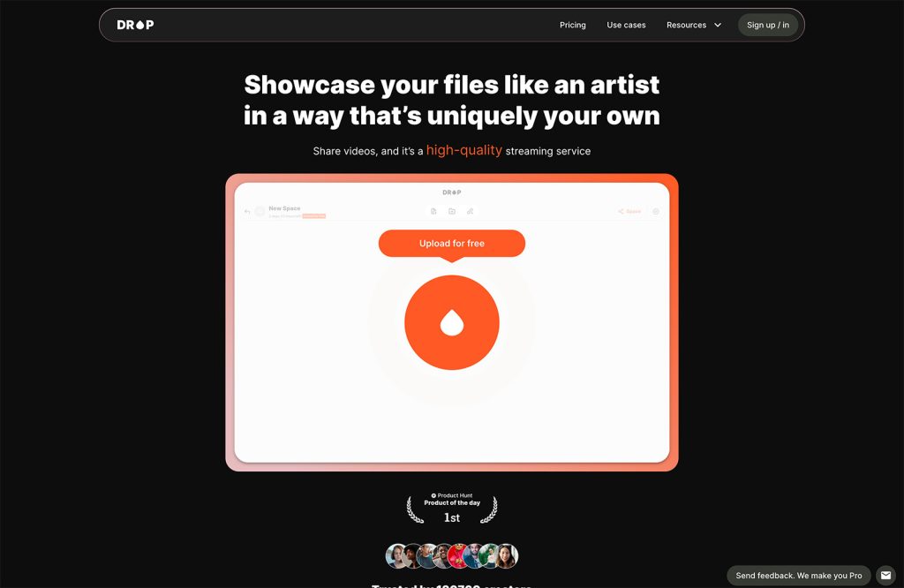Click the orange high-quality text
The width and height of the screenshot is (904, 588).
click(x=464, y=150)
